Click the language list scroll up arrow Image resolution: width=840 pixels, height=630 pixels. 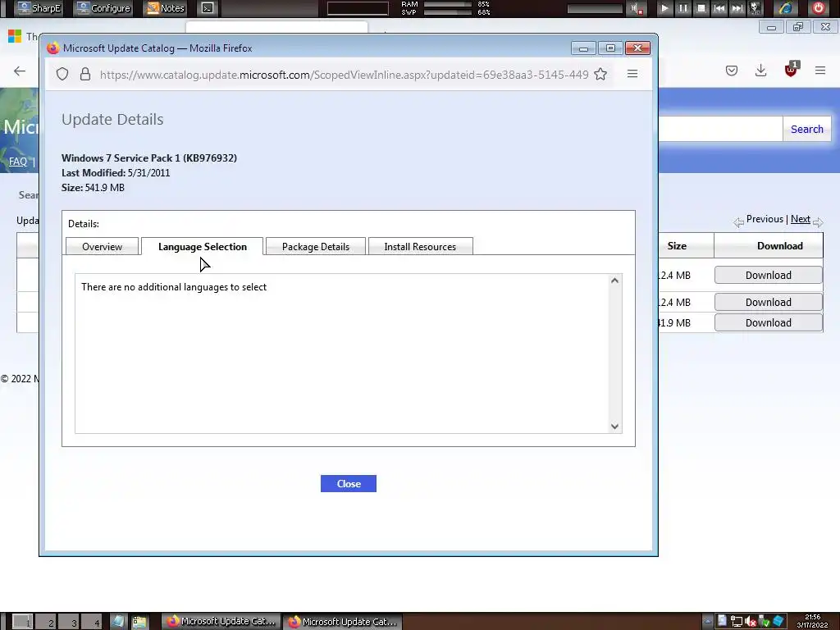(x=614, y=281)
